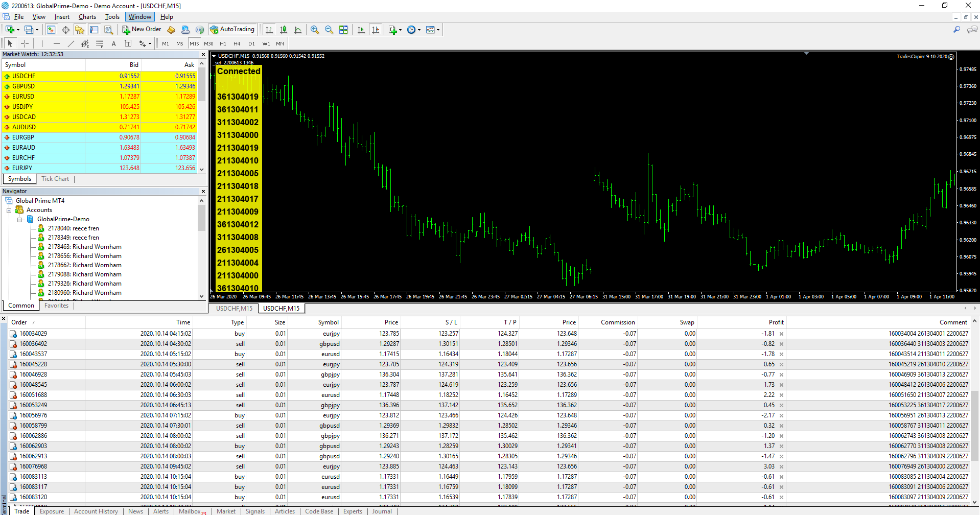Select the crosshair tool
Image resolution: width=980 pixels, height=515 pixels.
[25, 43]
